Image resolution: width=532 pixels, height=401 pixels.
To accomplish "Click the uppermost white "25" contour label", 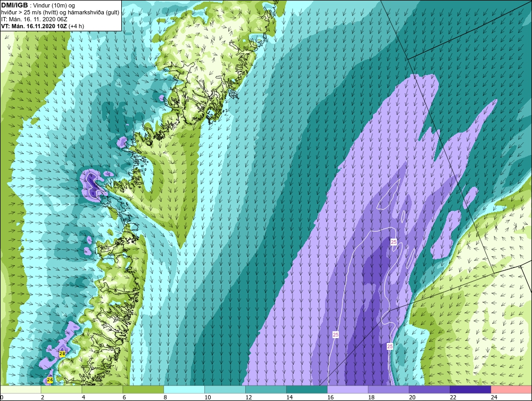I will point(394,242).
